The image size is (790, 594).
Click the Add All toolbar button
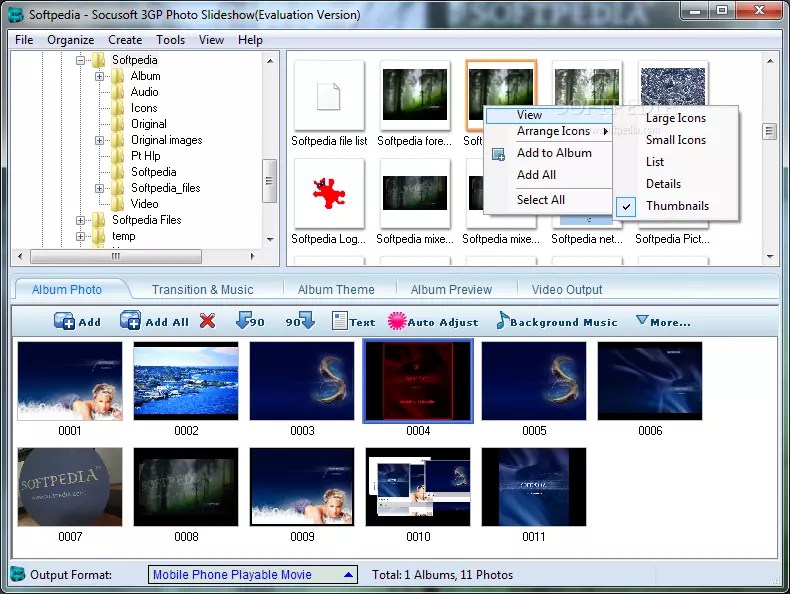154,321
